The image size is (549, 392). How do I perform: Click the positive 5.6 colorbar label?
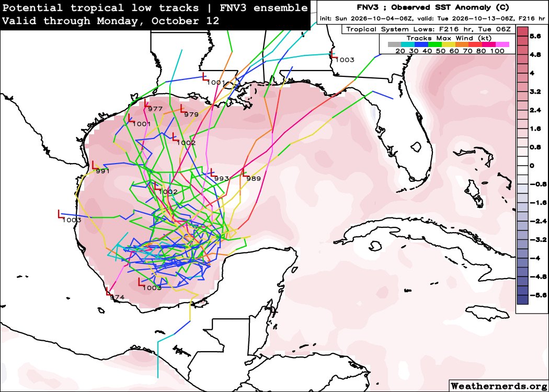click(535, 37)
